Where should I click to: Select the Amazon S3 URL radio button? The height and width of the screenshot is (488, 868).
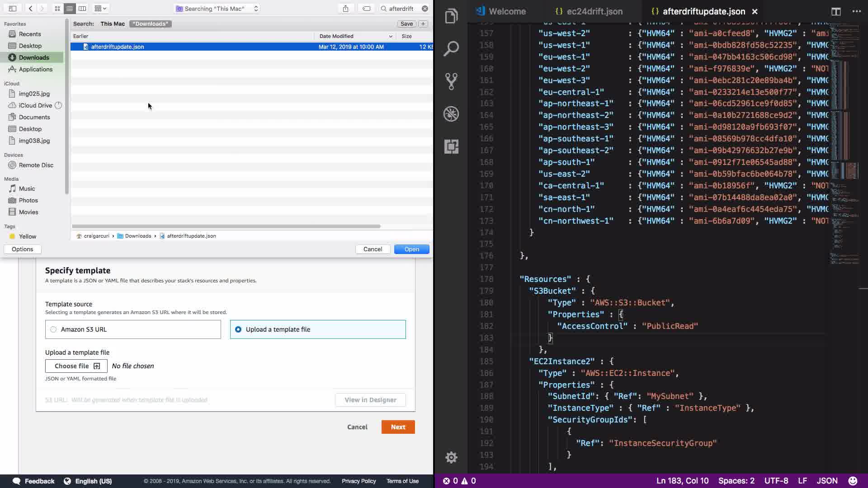click(x=54, y=329)
